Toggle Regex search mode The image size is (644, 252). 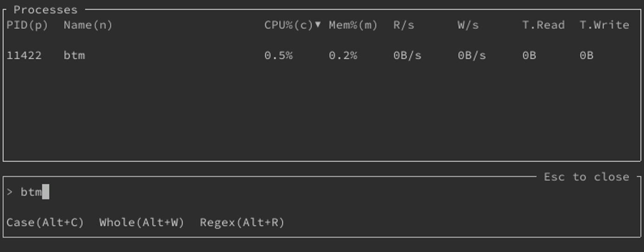tap(242, 222)
